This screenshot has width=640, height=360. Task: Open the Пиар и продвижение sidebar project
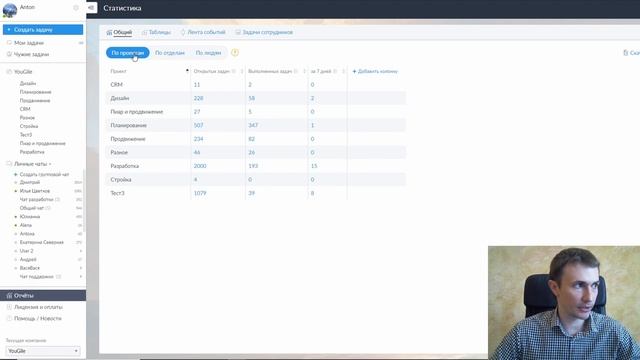(42, 143)
